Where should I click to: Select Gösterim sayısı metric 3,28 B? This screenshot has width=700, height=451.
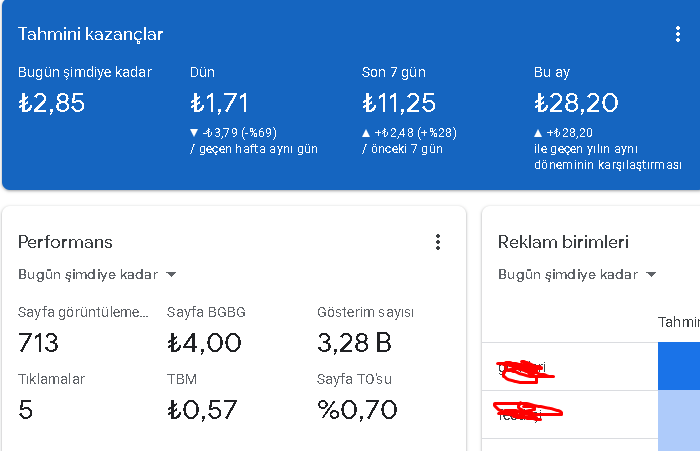(x=354, y=343)
